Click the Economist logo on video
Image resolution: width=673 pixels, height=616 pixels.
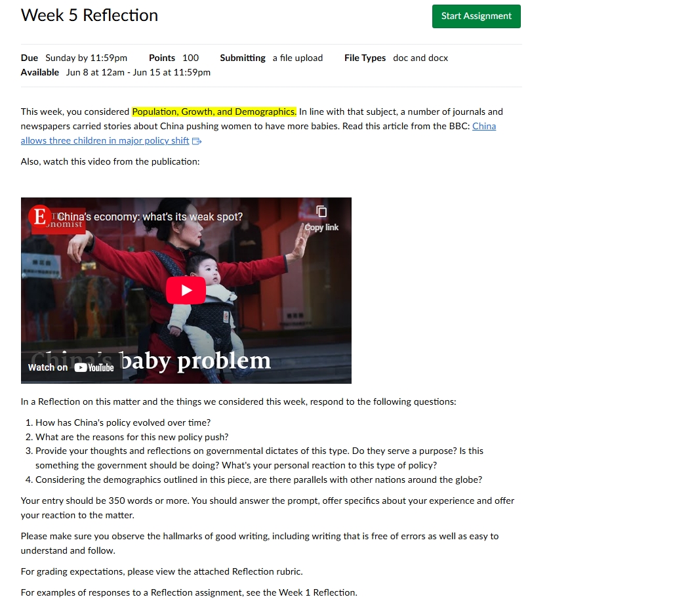pyautogui.click(x=39, y=216)
